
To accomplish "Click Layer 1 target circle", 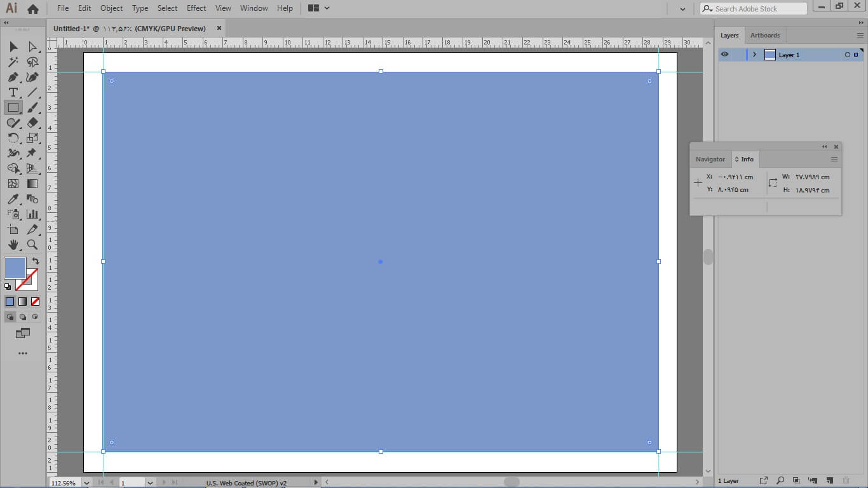I will tap(847, 55).
